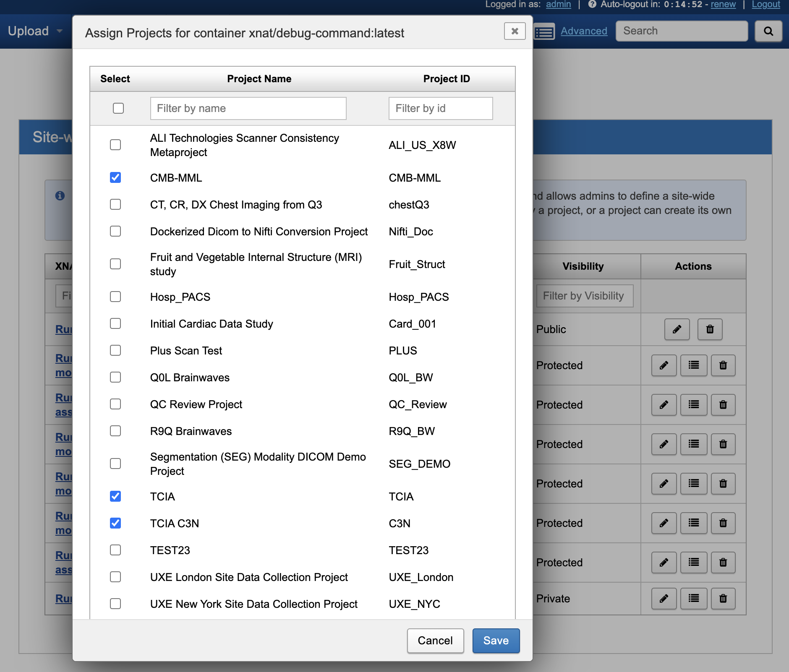Click the renew auto-logout link

tap(723, 4)
